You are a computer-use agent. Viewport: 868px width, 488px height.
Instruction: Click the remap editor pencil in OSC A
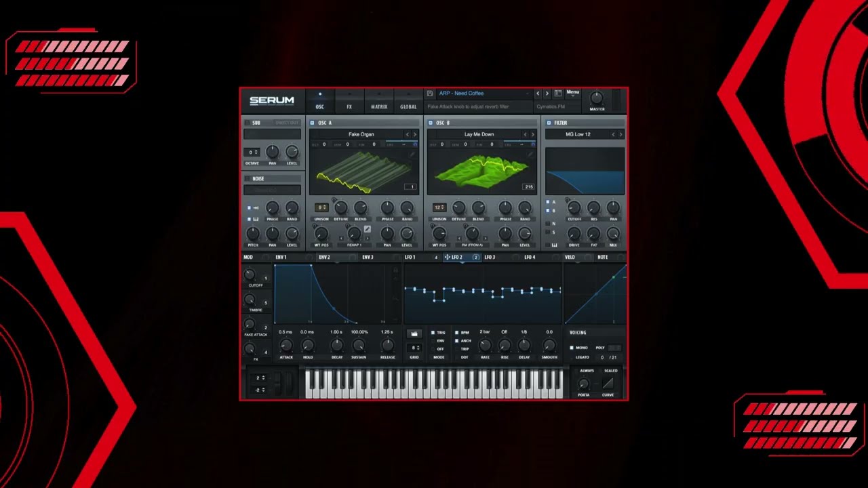tap(367, 230)
